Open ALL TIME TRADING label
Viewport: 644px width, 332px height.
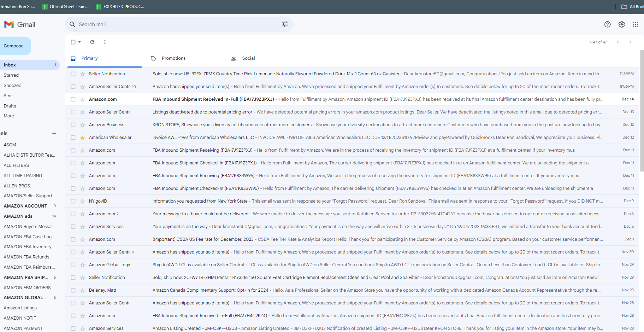pyautogui.click(x=23, y=176)
